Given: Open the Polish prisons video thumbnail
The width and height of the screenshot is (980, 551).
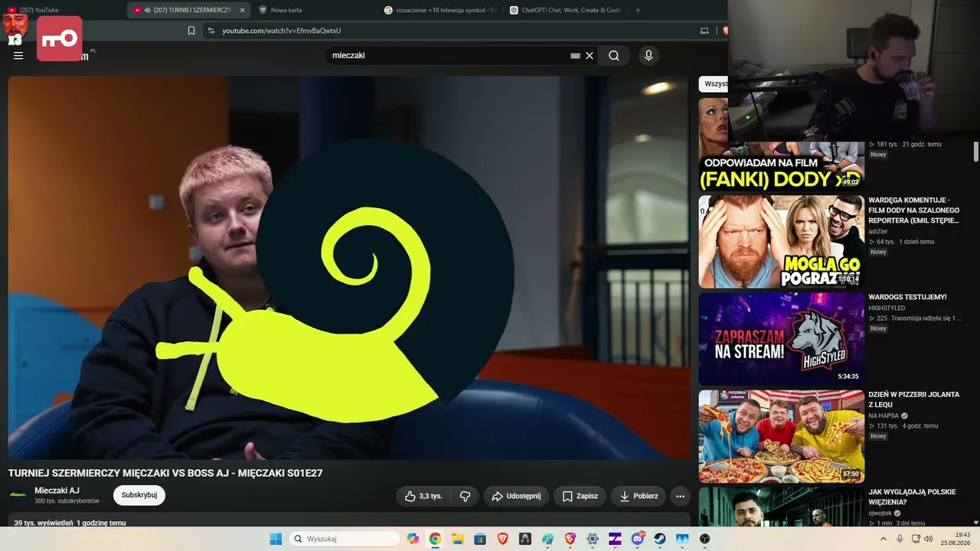Looking at the screenshot, I should [x=781, y=507].
